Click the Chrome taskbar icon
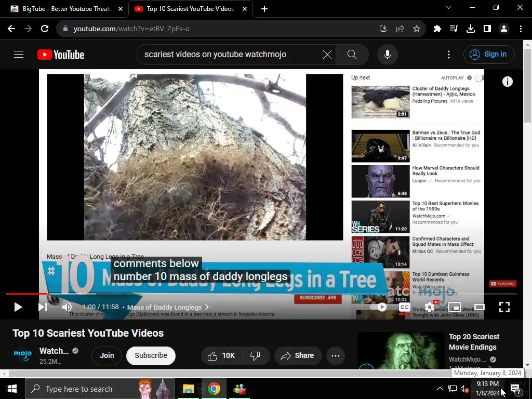 pos(214,389)
